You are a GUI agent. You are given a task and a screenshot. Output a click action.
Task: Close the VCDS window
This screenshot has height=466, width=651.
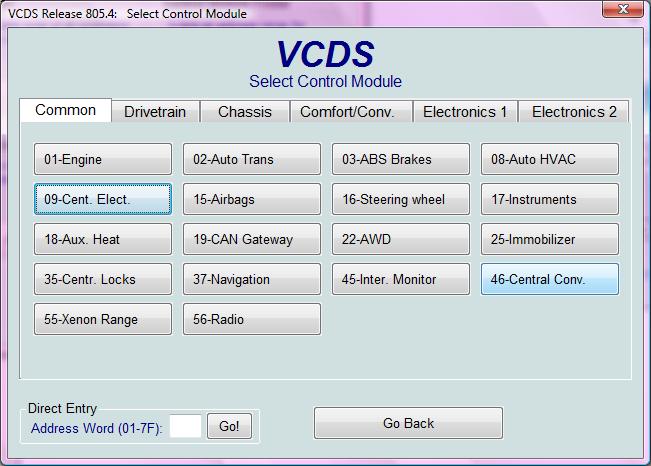[x=622, y=9]
